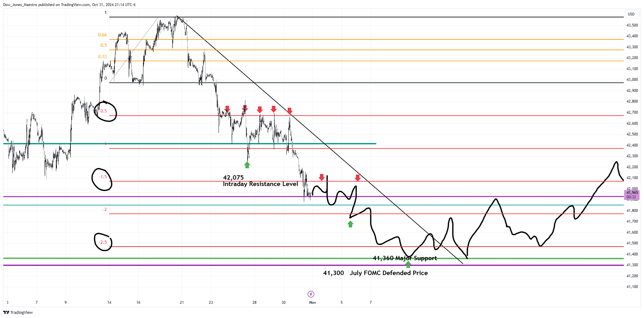Click the 42,100 price axis label
Viewport: 644px width, 318px height.
[632, 178]
